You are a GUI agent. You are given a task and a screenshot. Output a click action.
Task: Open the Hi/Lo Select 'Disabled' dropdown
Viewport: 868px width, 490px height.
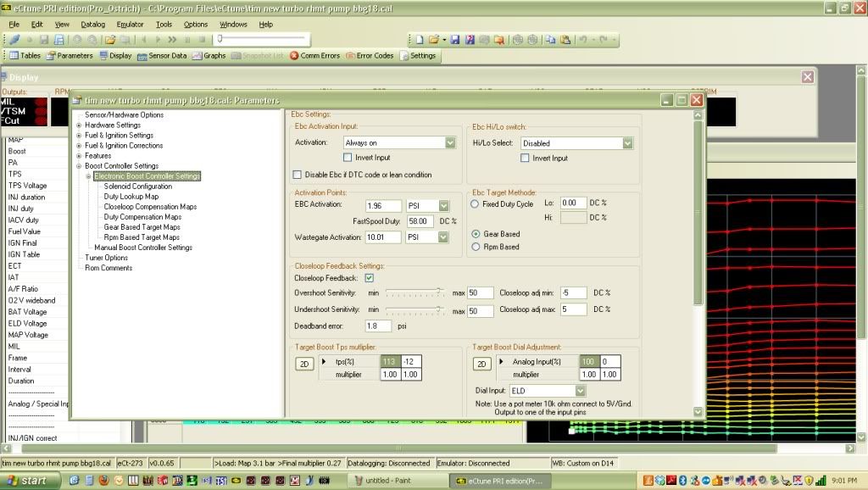[x=627, y=143]
